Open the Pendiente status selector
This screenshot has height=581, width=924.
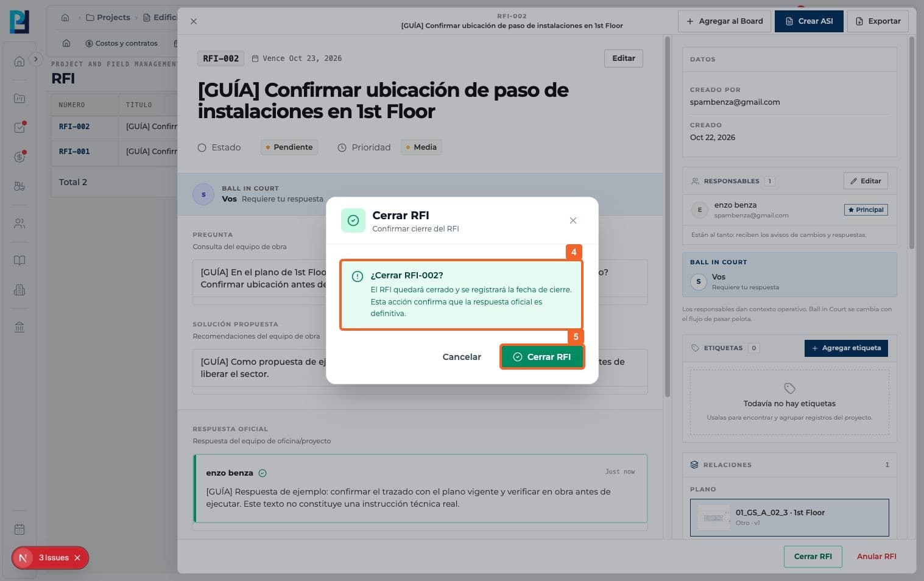[x=289, y=147]
